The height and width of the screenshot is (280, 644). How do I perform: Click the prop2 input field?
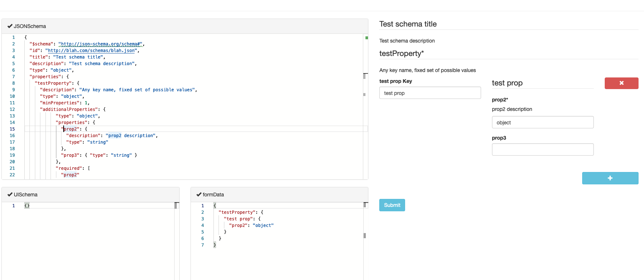[x=542, y=123]
